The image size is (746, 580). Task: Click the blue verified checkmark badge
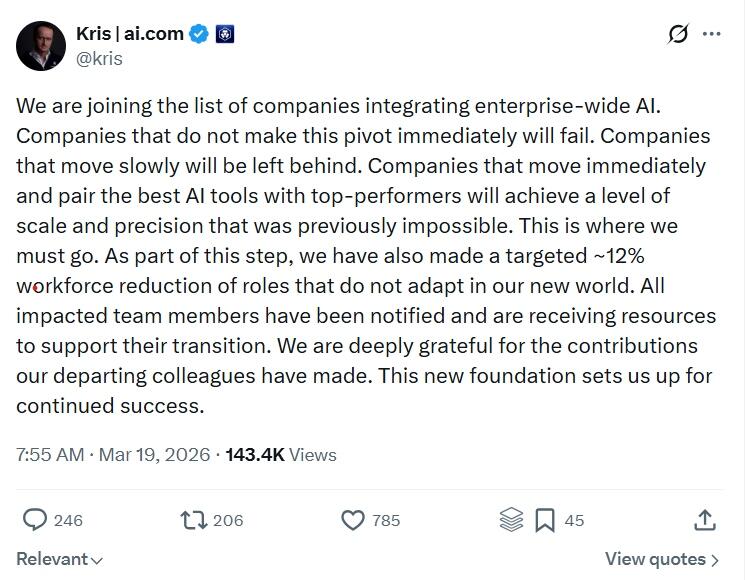click(200, 34)
